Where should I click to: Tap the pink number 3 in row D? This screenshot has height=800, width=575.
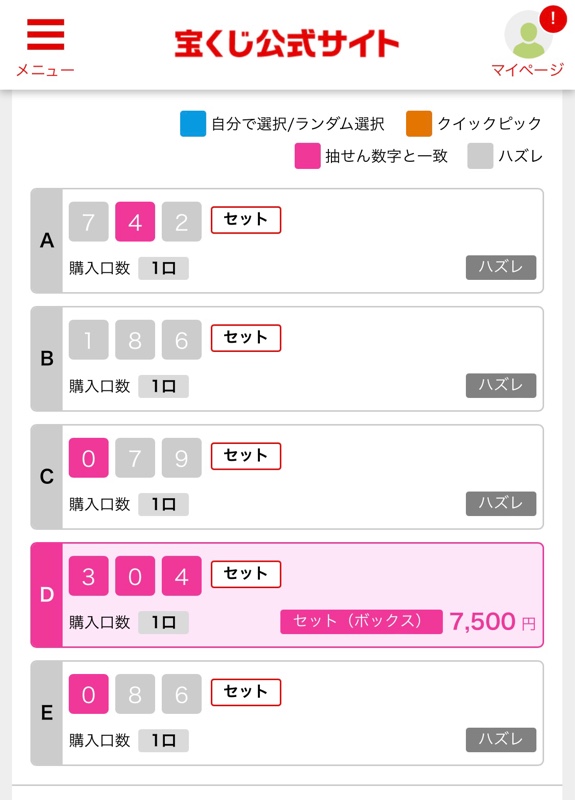pyautogui.click(x=88, y=576)
